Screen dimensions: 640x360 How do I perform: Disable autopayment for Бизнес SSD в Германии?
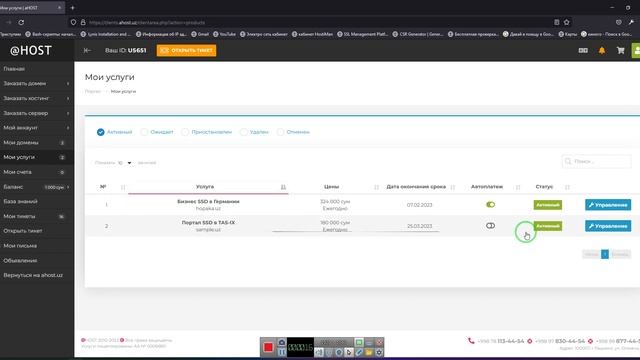(490, 204)
